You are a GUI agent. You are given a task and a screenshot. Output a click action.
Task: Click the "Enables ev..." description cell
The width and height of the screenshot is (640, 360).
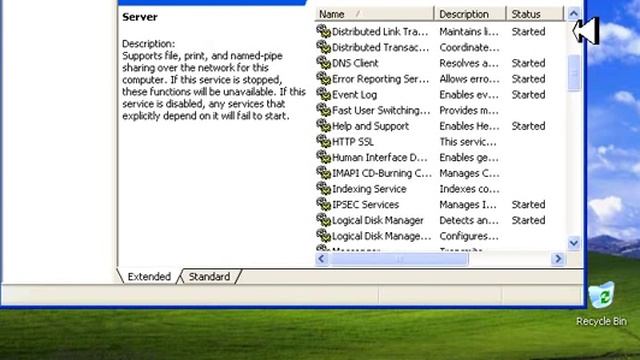pos(469,94)
